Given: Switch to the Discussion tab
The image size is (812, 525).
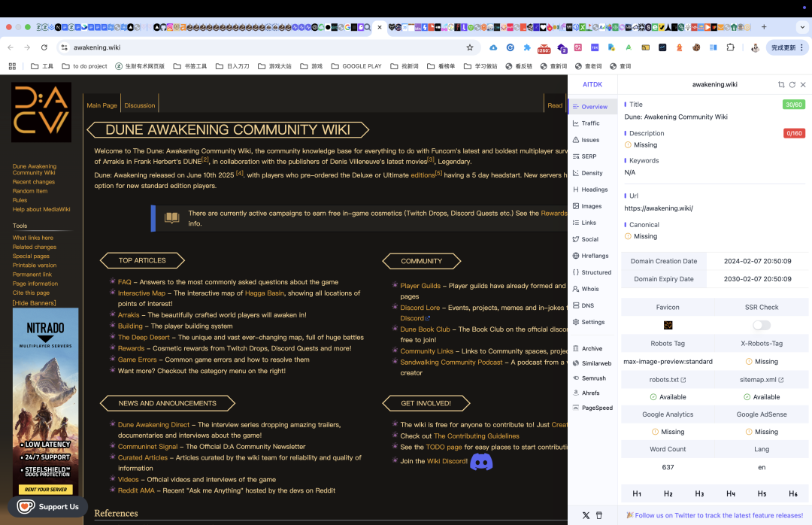Looking at the screenshot, I should click(x=140, y=105).
